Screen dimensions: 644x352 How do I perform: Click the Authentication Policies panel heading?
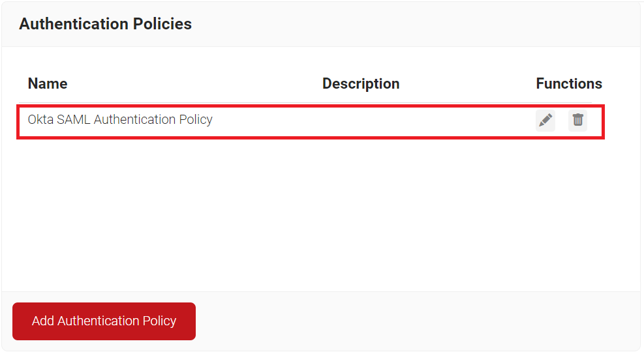105,24
